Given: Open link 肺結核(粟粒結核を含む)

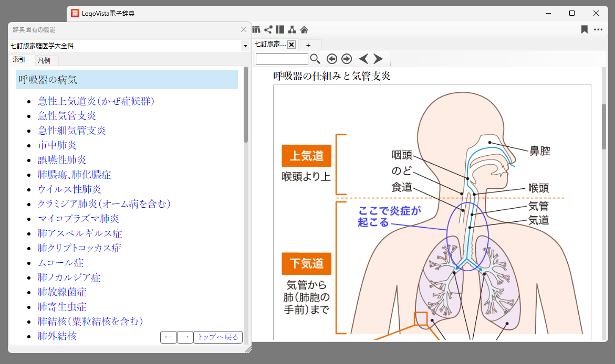Looking at the screenshot, I should coord(91,322).
